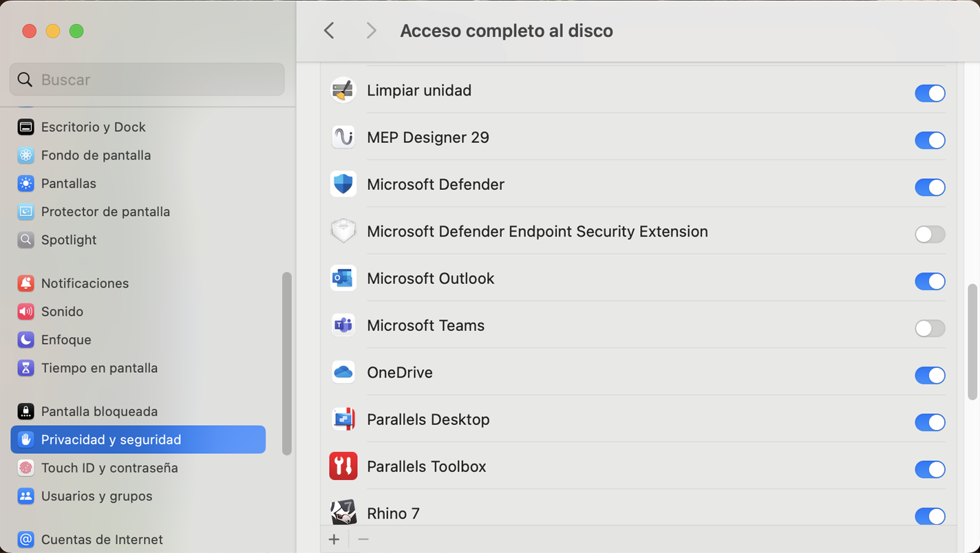This screenshot has height=553, width=980.
Task: Click the back navigation arrow
Action: tap(328, 30)
